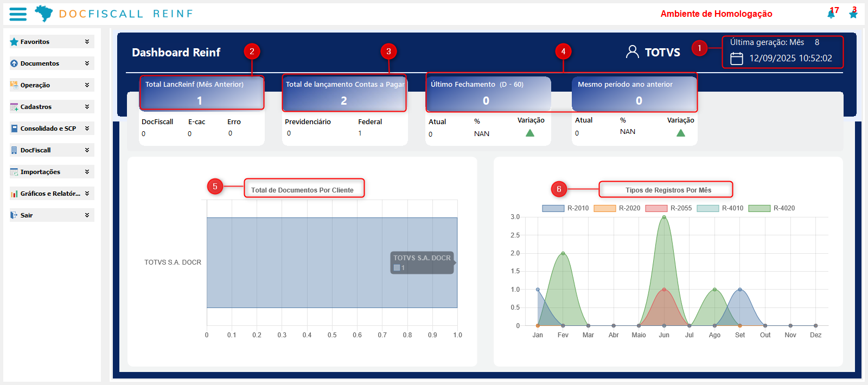868x385 pixels.
Task: Click the Set peak point on R-2010 line
Action: [x=740, y=290]
